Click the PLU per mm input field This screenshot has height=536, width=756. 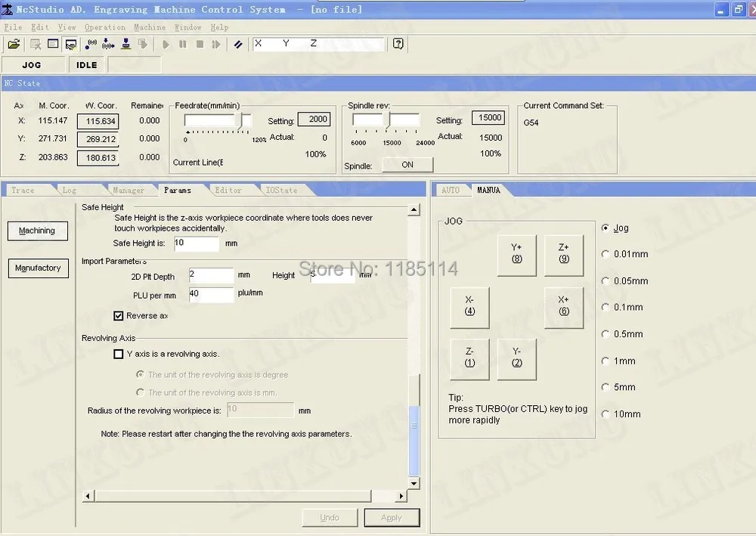pos(212,295)
